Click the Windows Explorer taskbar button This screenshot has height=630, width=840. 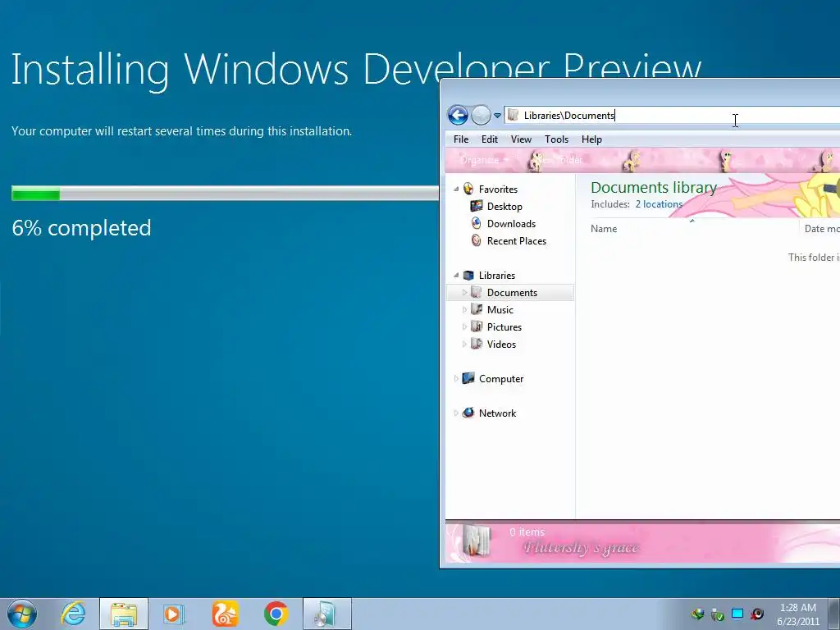[x=124, y=614]
